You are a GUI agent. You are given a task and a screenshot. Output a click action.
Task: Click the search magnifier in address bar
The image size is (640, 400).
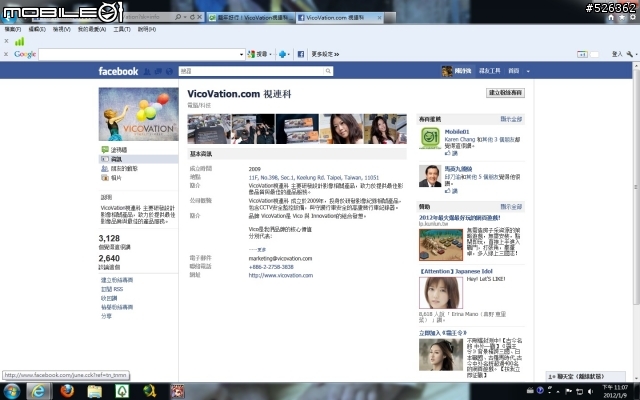click(x=178, y=17)
